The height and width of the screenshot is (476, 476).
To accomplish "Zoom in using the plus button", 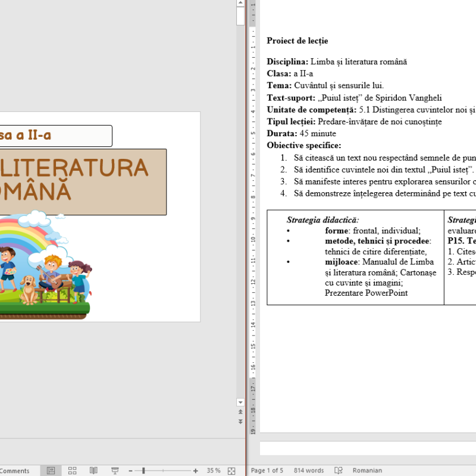I will (x=195, y=471).
